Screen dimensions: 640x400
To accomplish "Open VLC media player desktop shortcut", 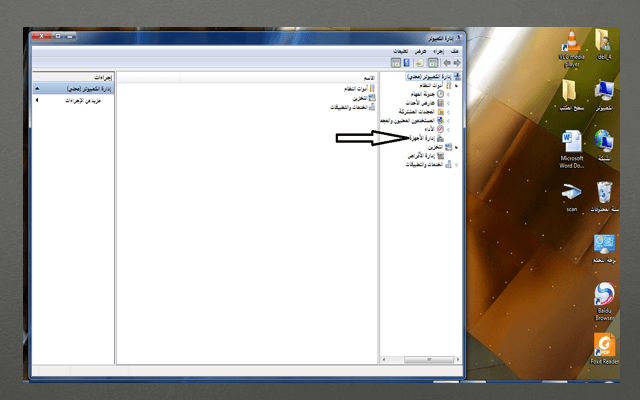I will point(571,48).
